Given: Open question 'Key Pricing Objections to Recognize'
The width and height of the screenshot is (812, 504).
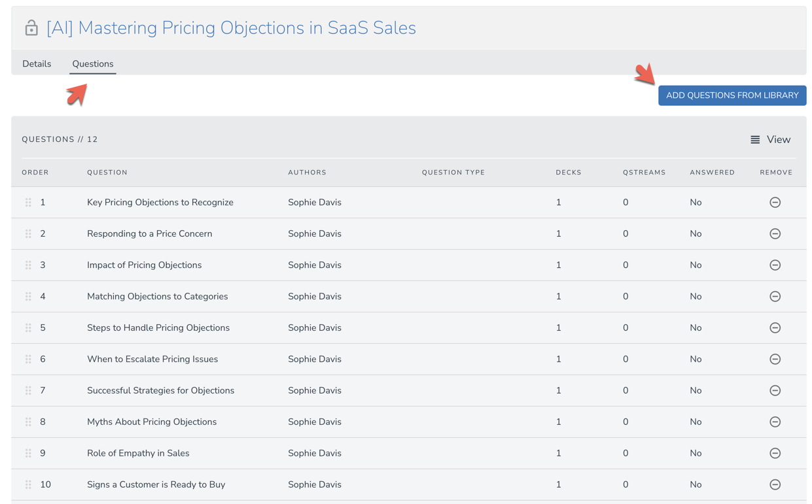Looking at the screenshot, I should 160,203.
